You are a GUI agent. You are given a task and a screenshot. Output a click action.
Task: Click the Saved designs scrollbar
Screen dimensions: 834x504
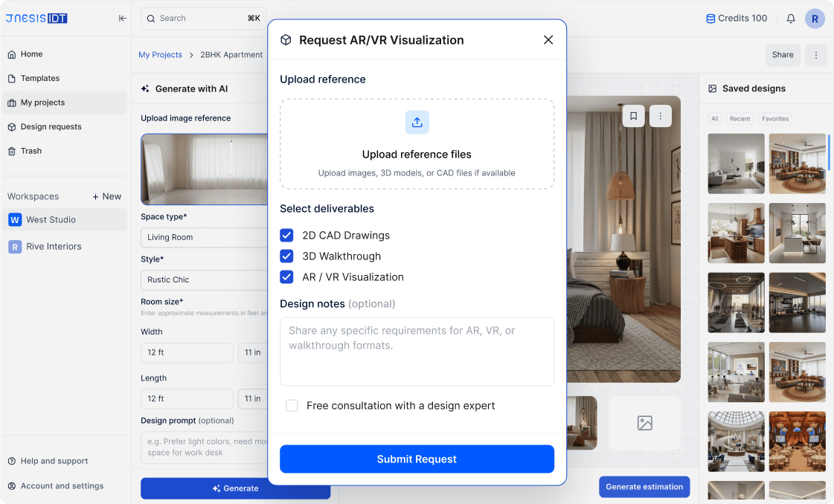829,152
